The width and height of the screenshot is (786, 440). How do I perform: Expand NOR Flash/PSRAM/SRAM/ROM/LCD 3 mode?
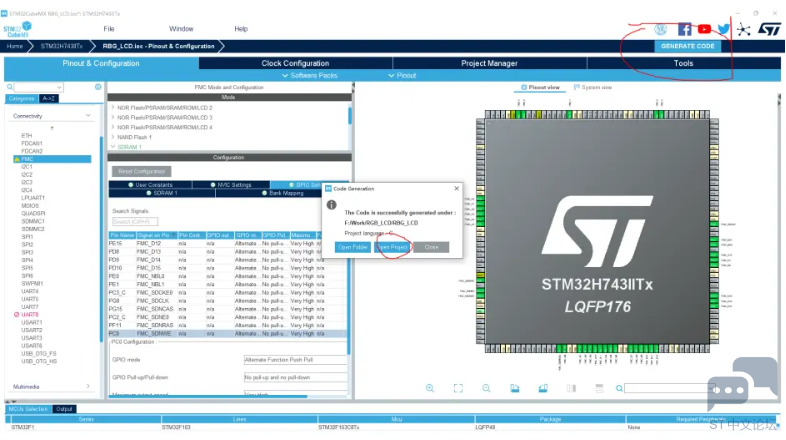[x=113, y=117]
